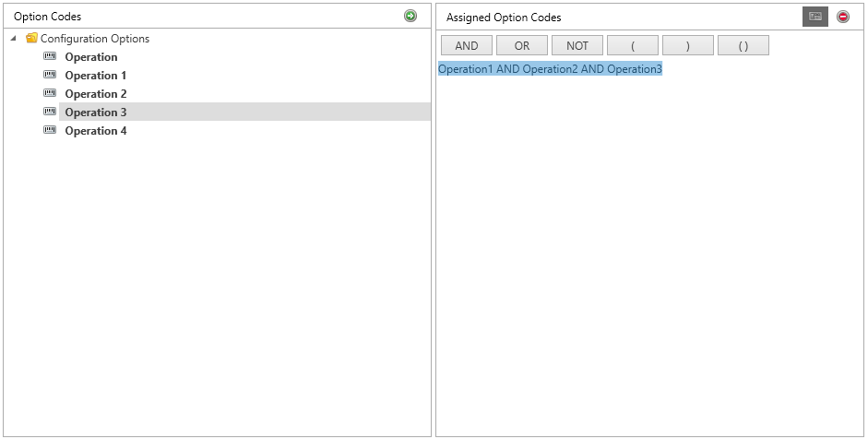
Task: Select the highlighted Operation 3 item
Action: (x=96, y=113)
